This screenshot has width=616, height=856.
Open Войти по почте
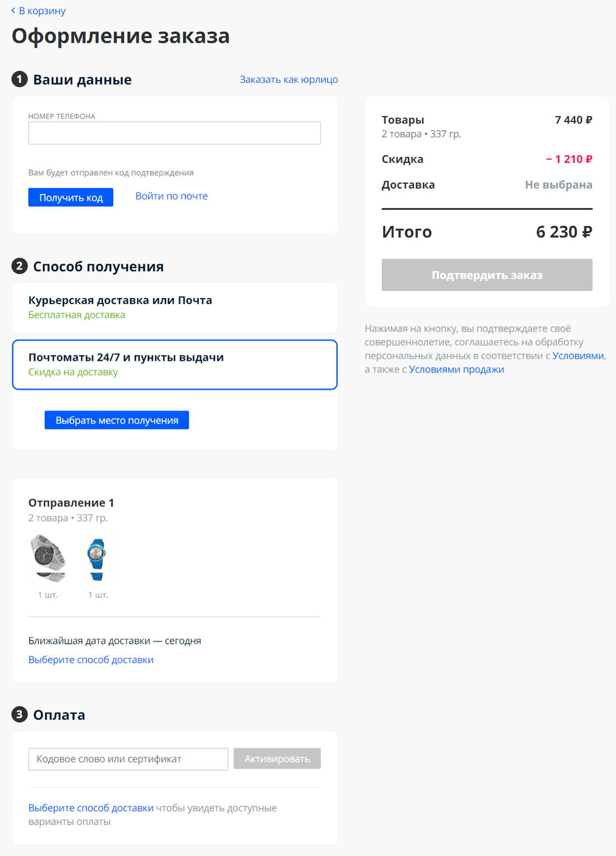(x=171, y=196)
